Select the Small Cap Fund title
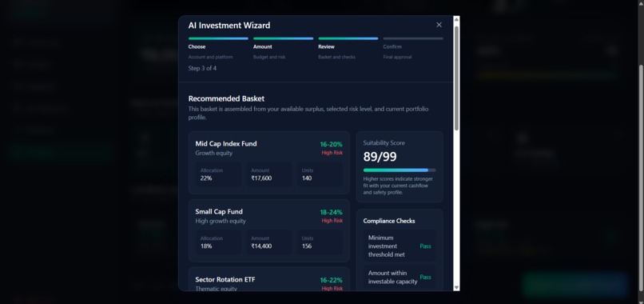This screenshot has width=644, height=304. point(219,211)
